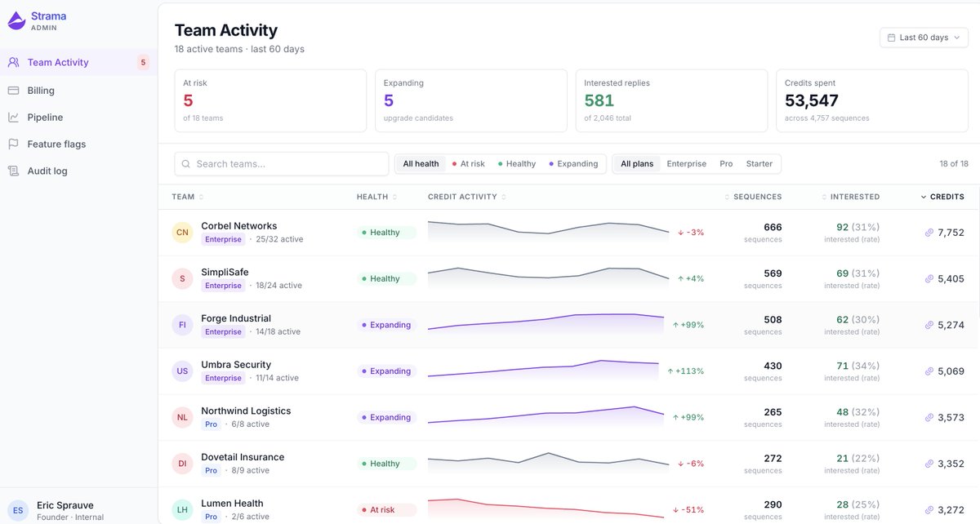Viewport: 980px width, 524px height.
Task: Click the DI avatar for Dovetail Insurance
Action: pyautogui.click(x=182, y=464)
